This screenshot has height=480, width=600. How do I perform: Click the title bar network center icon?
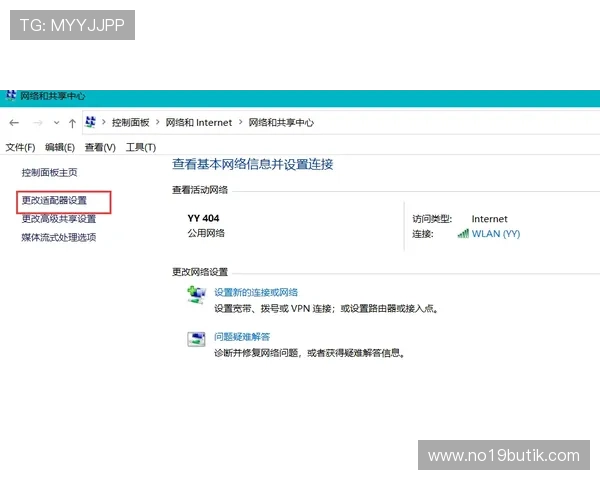point(11,95)
